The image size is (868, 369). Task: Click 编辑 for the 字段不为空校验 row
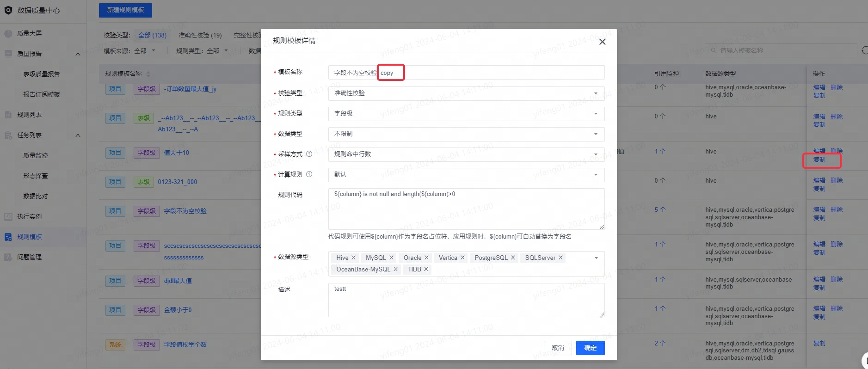point(819,209)
